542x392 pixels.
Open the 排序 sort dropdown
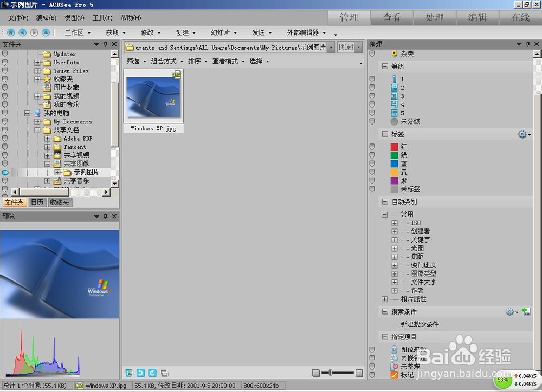point(197,61)
